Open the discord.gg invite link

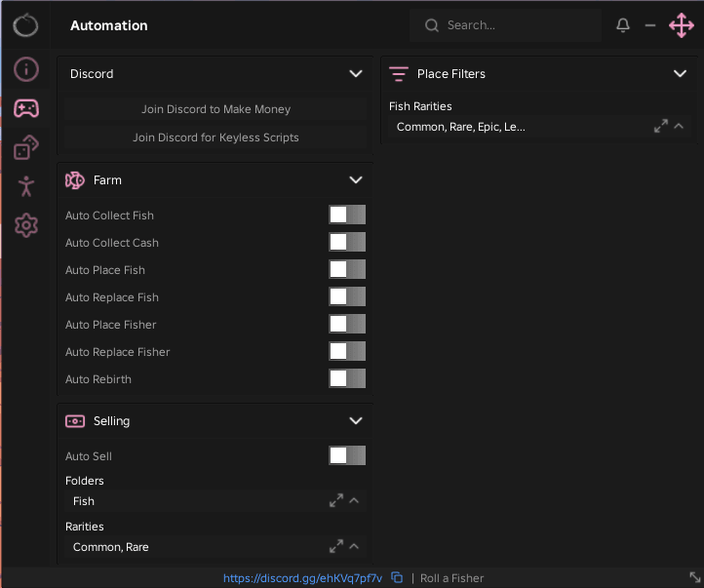click(x=302, y=578)
